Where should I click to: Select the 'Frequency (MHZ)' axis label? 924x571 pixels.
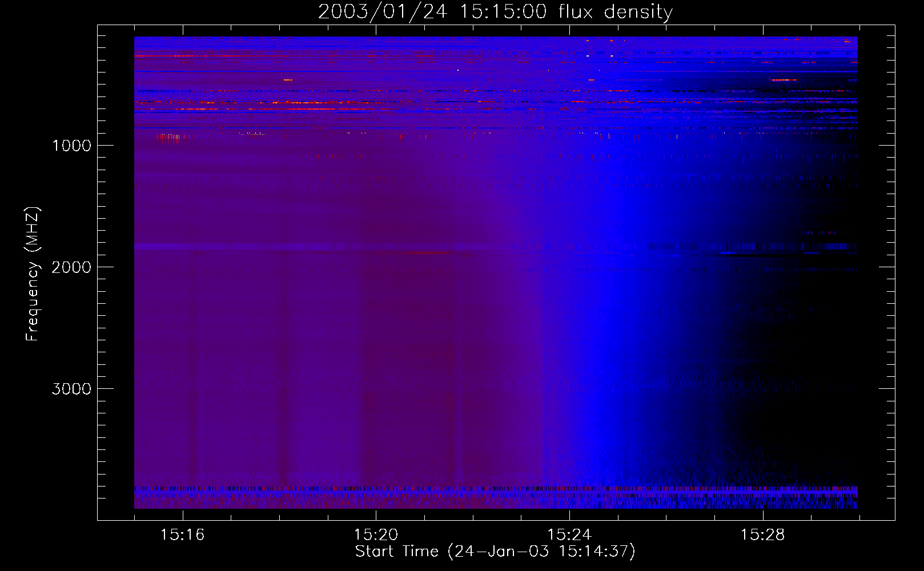click(x=33, y=274)
